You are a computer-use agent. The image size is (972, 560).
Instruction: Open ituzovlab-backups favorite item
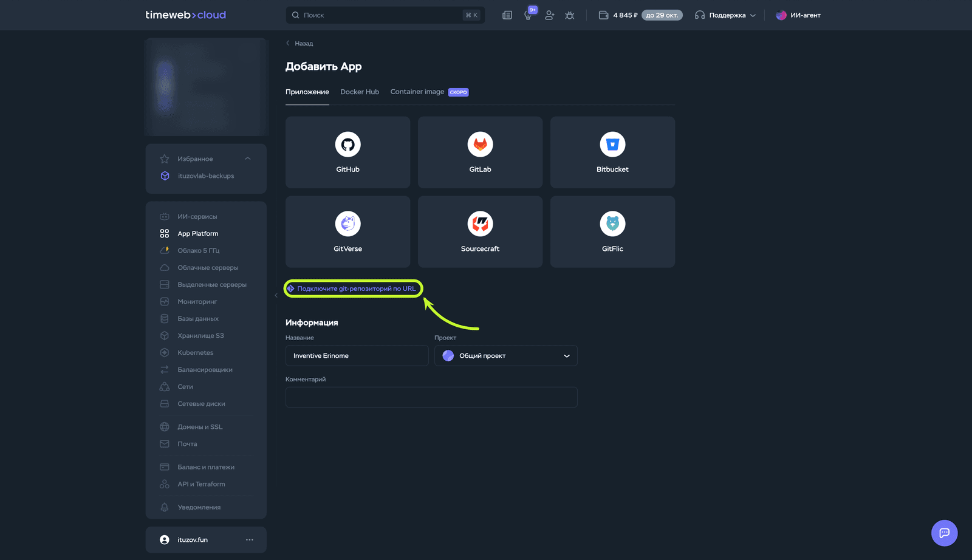206,176
